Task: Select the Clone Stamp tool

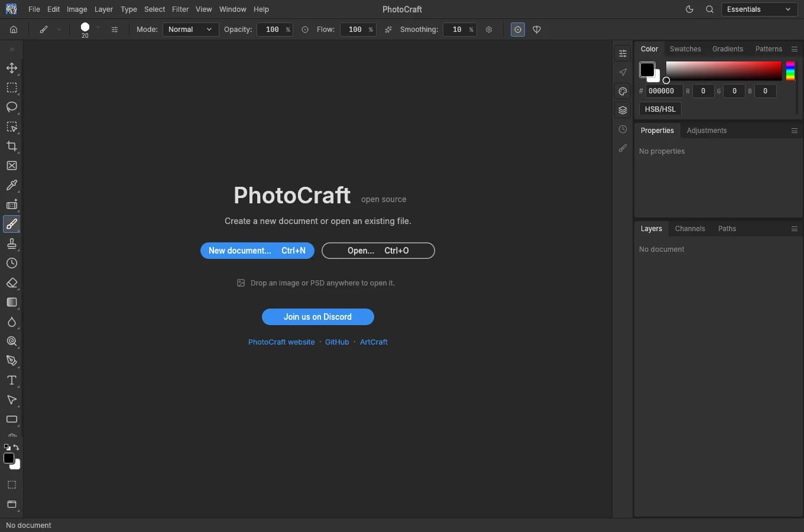Action: pyautogui.click(x=12, y=244)
